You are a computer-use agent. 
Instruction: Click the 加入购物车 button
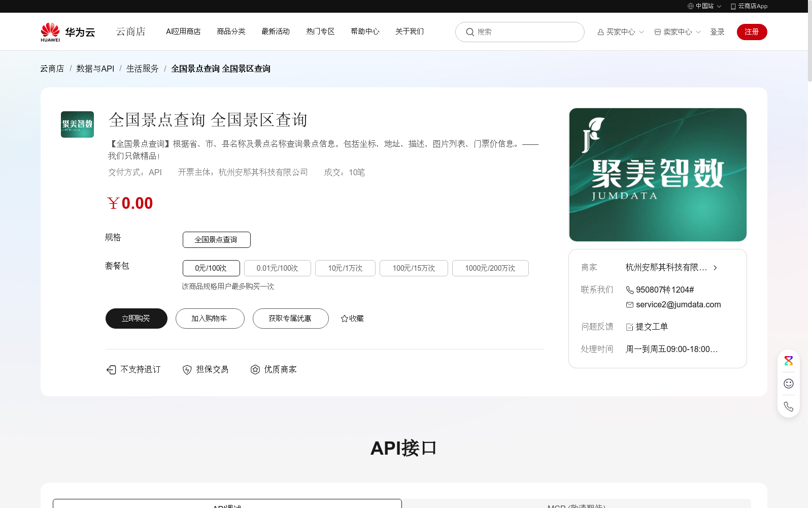click(210, 319)
